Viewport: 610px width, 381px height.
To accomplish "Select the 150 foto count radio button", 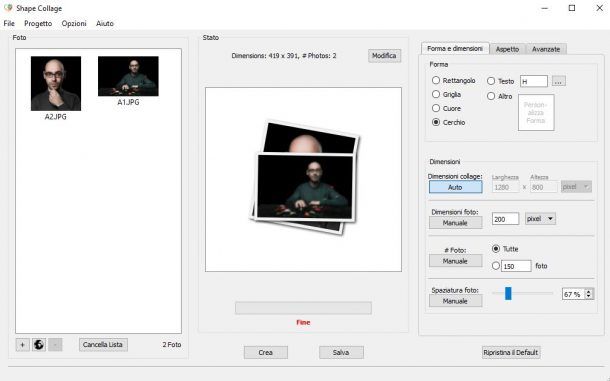I will point(496,266).
